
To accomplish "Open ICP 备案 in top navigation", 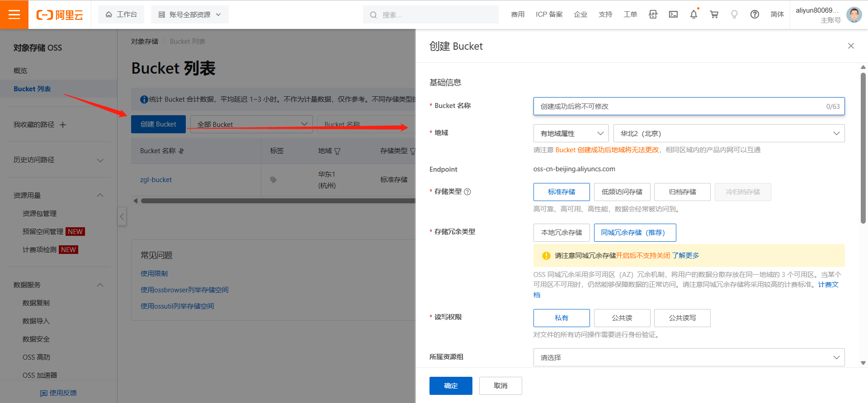I will [549, 14].
